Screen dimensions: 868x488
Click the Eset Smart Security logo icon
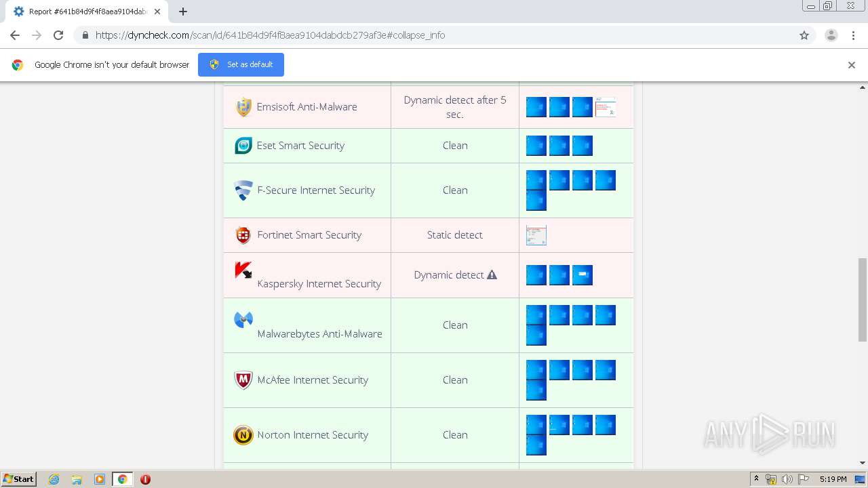tap(243, 145)
